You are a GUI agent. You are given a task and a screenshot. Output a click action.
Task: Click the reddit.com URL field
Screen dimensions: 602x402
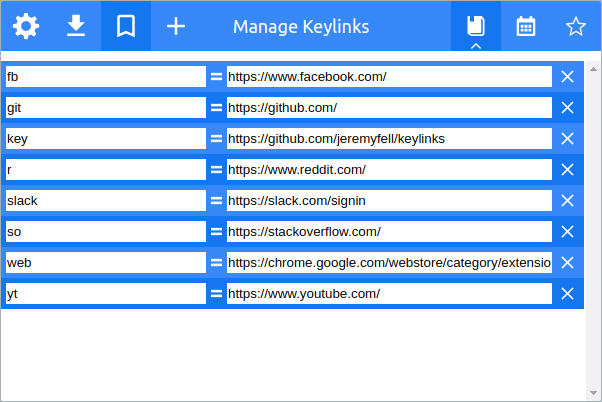(389, 170)
